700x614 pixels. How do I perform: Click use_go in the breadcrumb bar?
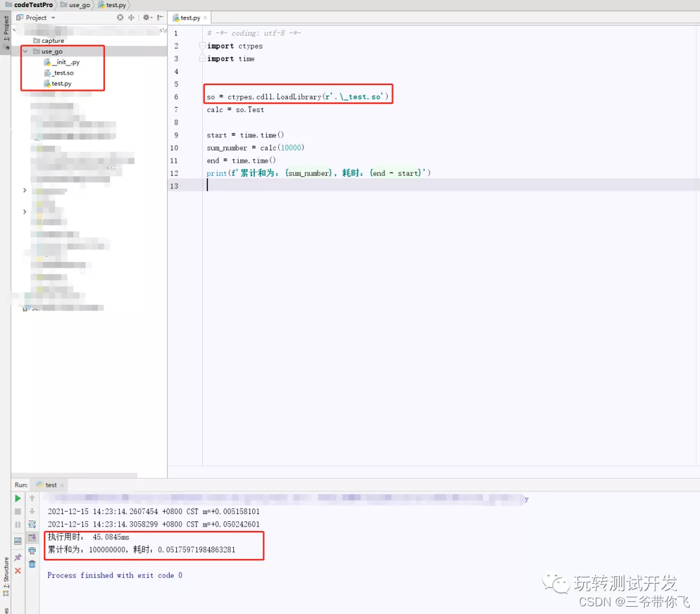click(75, 5)
